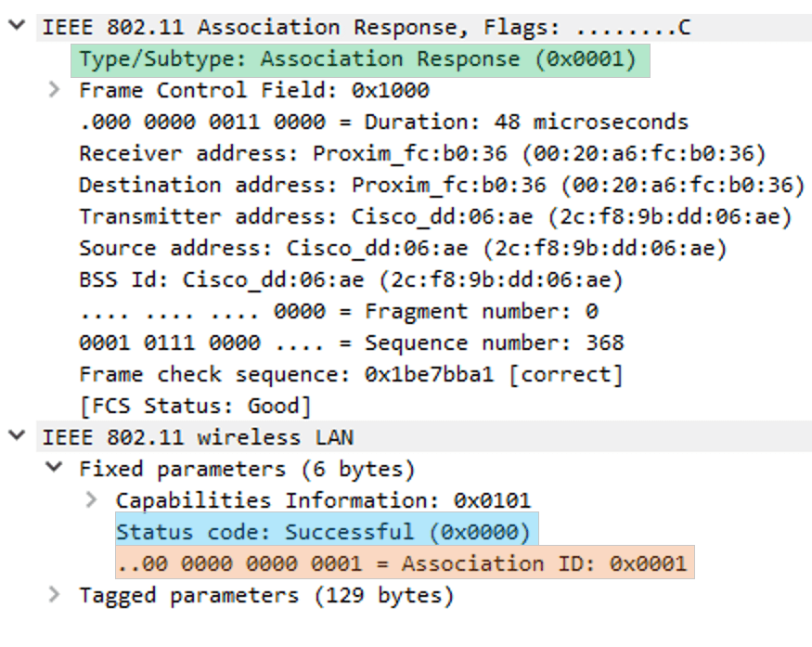Expand the Frame Control Field entry
This screenshot has width=812, height=647.
55,90
